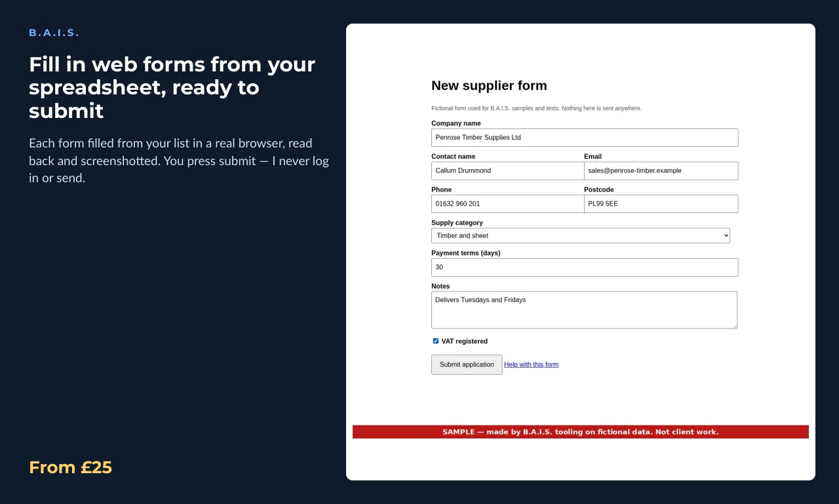Image resolution: width=839 pixels, height=504 pixels.
Task: Focus the Payment terms (days) field
Action: point(585,267)
